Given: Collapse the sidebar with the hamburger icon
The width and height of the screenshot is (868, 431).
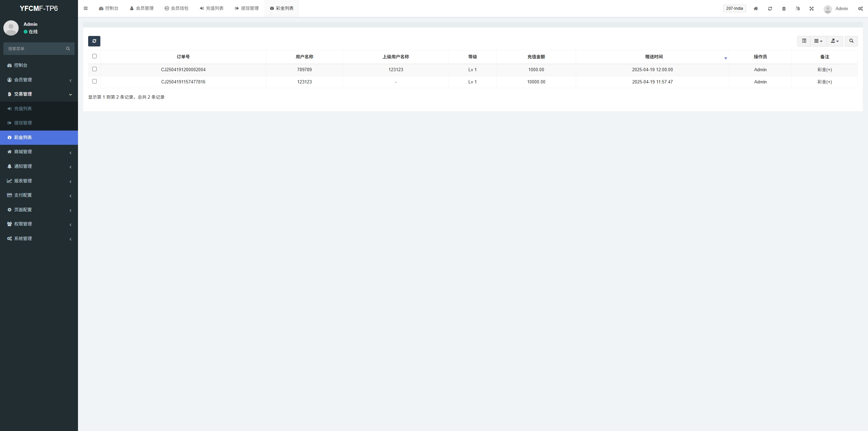Looking at the screenshot, I should (85, 8).
